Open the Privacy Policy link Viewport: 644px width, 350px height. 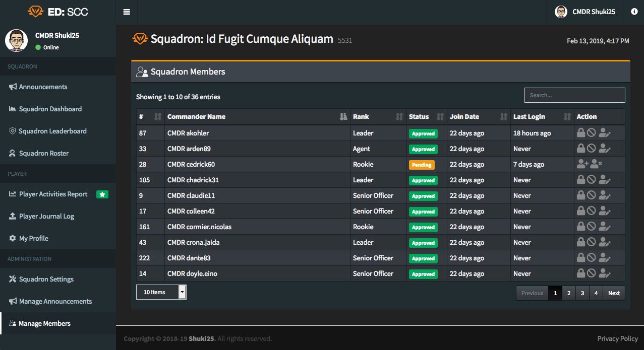tap(618, 338)
